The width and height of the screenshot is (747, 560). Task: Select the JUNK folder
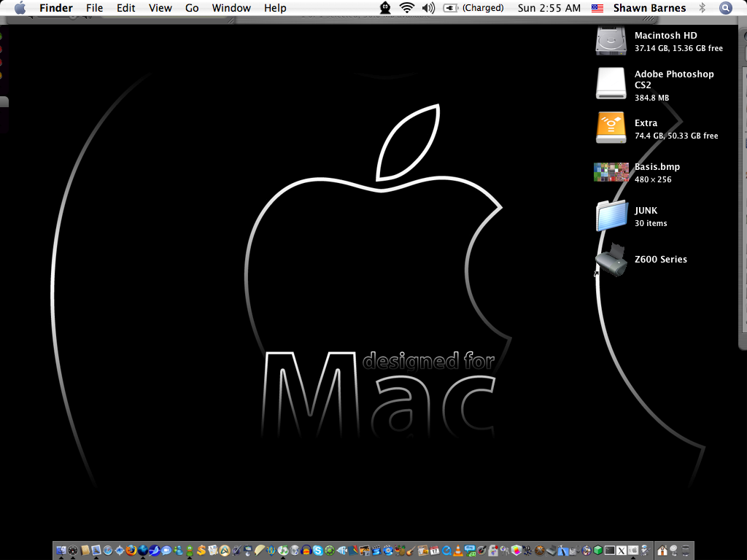click(x=611, y=216)
